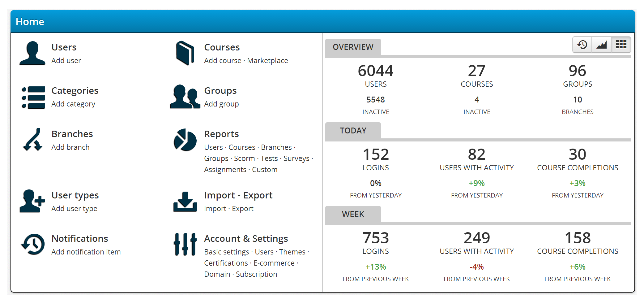Open E-commerce settings link
The width and height of the screenshot is (644, 304).
point(274,263)
